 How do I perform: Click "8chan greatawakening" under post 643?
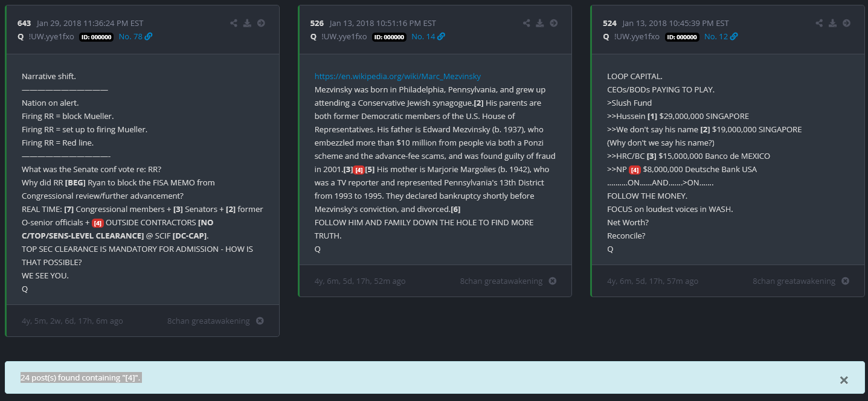pos(208,321)
